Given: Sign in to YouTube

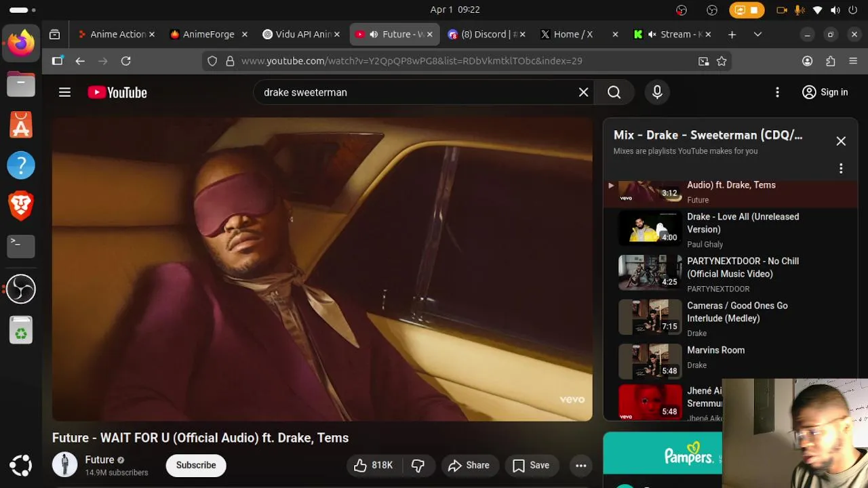Looking at the screenshot, I should point(825,92).
